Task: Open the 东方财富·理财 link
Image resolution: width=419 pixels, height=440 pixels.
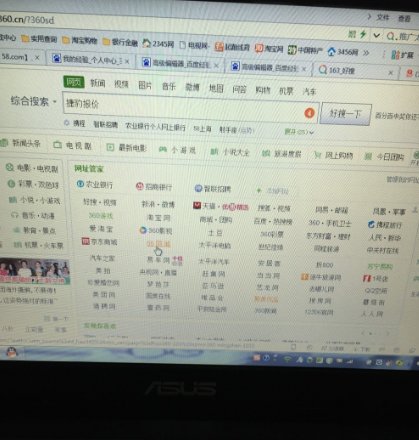Action: click(x=328, y=236)
